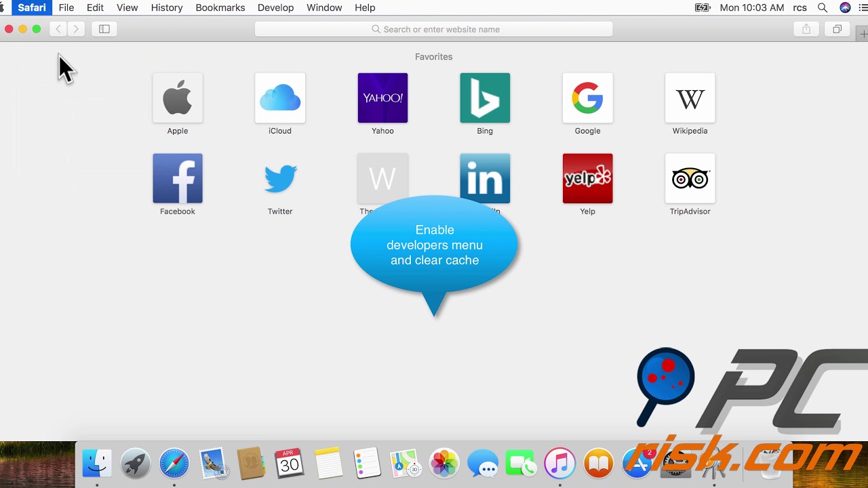Open the Apple favorite tile
Viewport: 868px width, 488px height.
click(x=178, y=98)
